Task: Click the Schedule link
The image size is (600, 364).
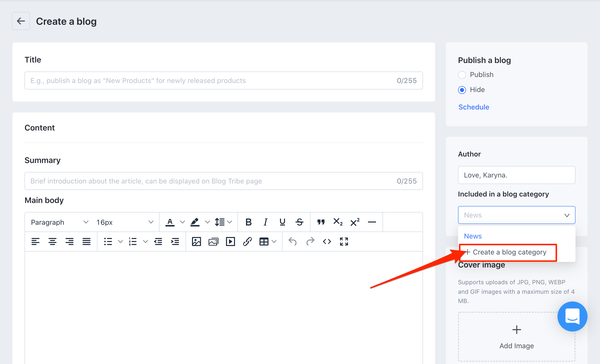Action: pyautogui.click(x=474, y=107)
